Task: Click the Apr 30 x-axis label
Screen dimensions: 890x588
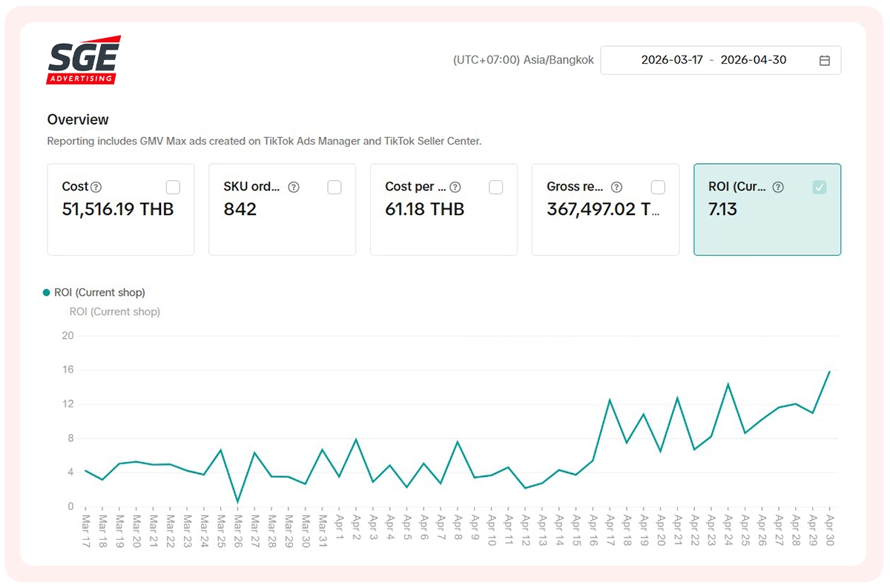Action: tap(829, 529)
